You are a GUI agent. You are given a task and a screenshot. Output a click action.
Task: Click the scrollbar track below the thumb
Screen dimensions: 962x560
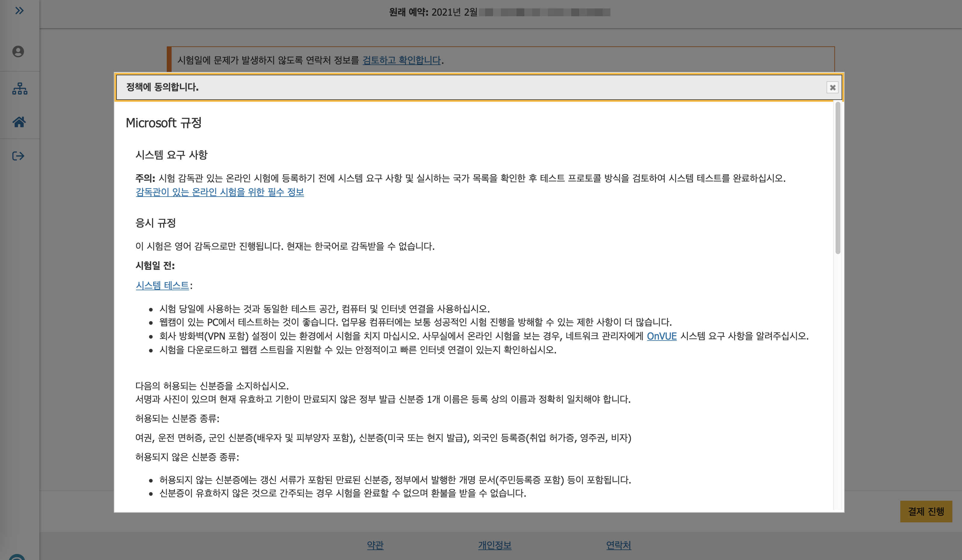838,382
